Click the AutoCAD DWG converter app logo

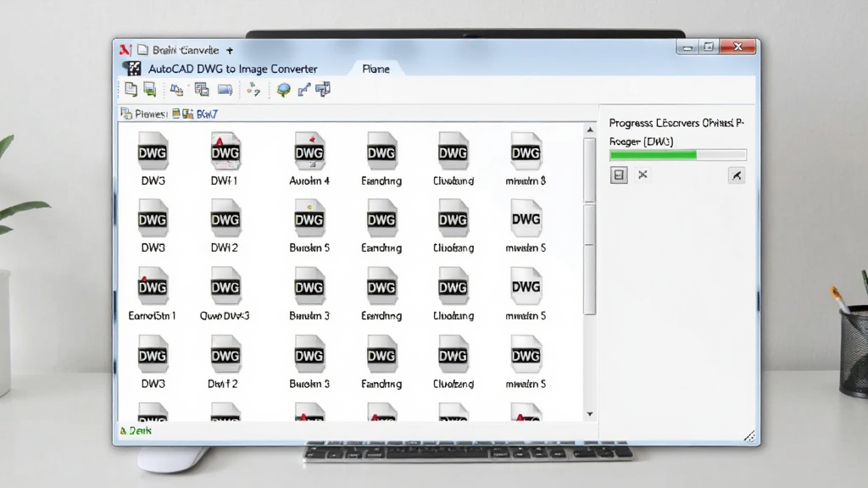[132, 69]
